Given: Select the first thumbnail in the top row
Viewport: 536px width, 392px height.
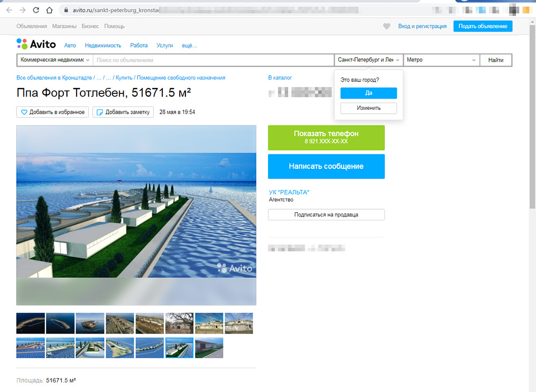Looking at the screenshot, I should [x=31, y=323].
